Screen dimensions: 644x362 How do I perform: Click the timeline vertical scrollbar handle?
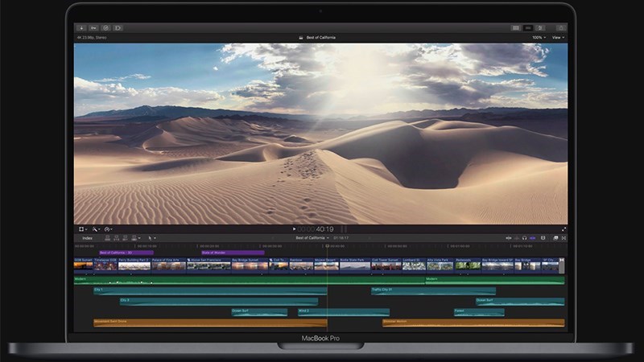point(561,265)
